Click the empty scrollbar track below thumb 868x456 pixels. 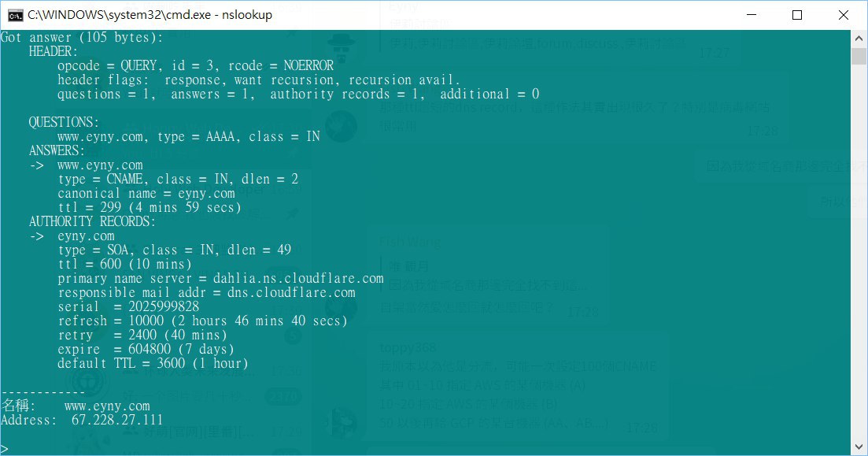859,250
